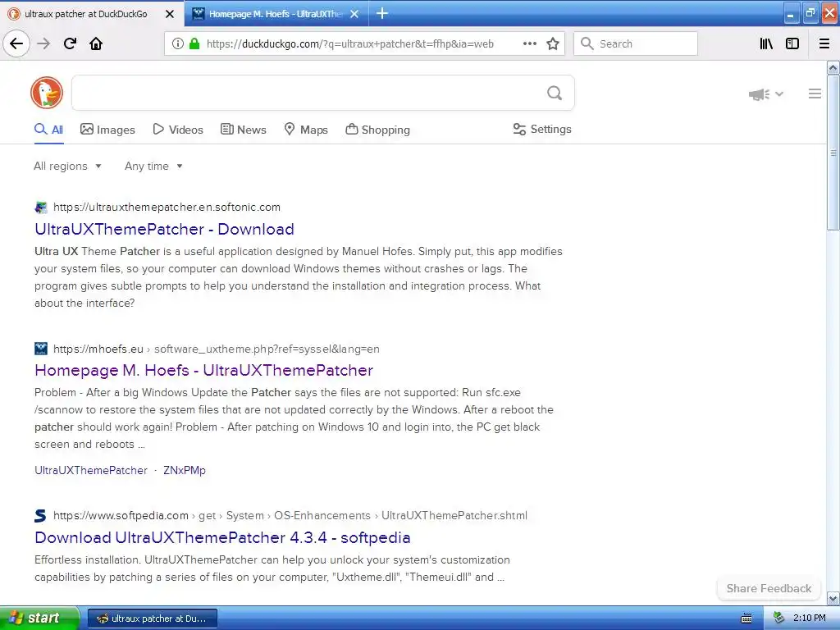Screen dimensions: 840x630
Task: Click the softpedia S favicon
Action: (x=41, y=515)
